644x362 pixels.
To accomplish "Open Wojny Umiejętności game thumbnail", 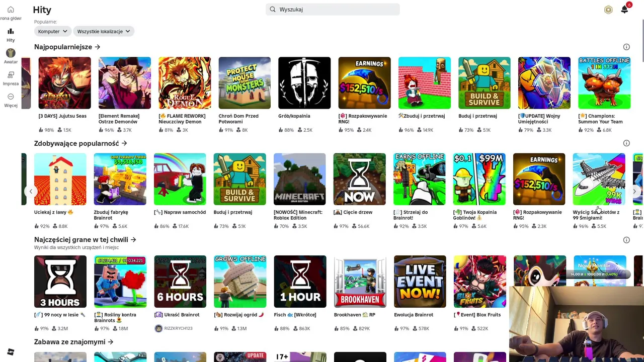I will (x=544, y=83).
